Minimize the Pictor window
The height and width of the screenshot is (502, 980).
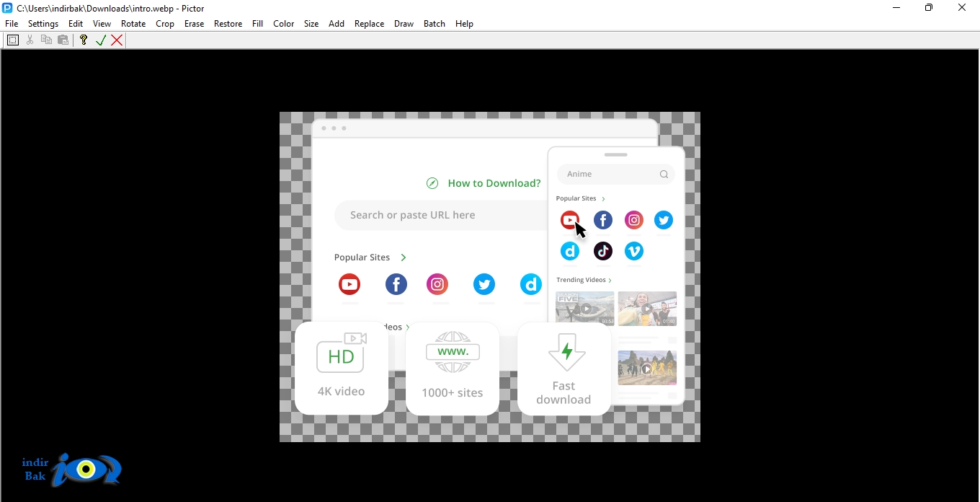(x=896, y=8)
